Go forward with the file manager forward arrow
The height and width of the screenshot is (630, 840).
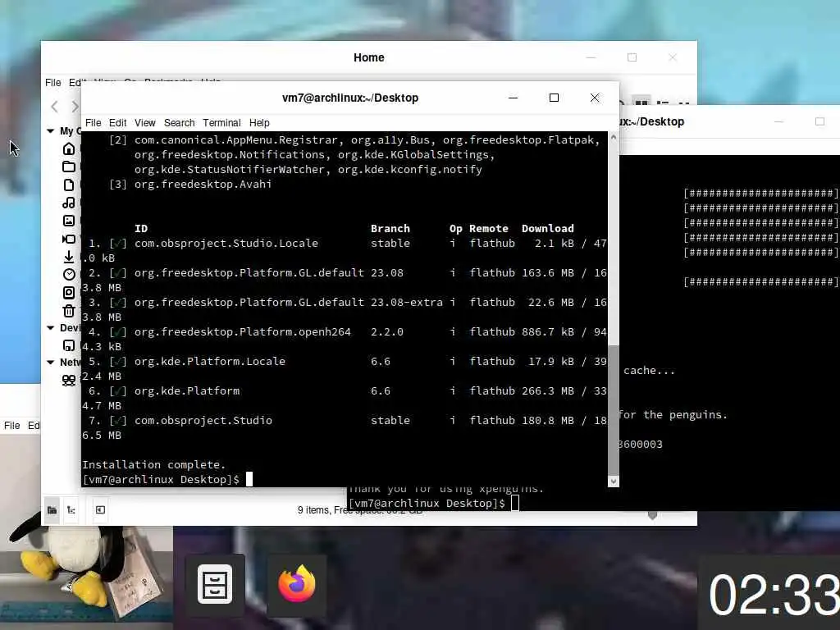75,107
